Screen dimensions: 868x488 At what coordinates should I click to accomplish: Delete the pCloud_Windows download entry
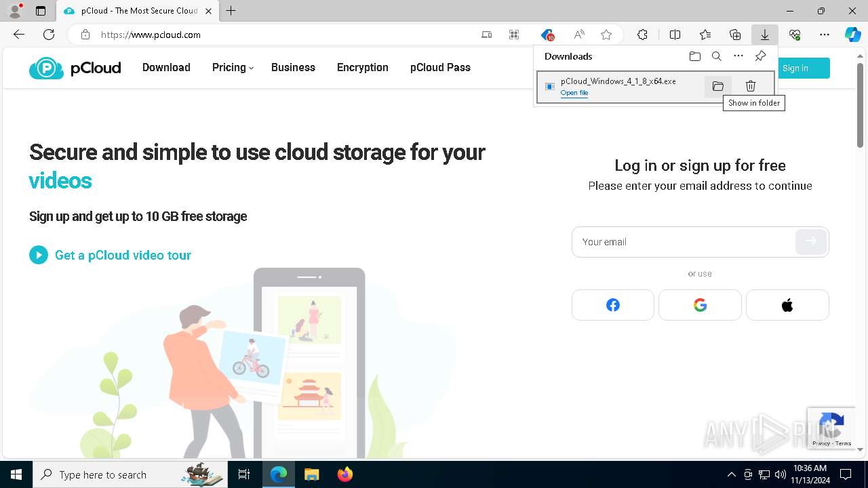[x=751, y=86]
